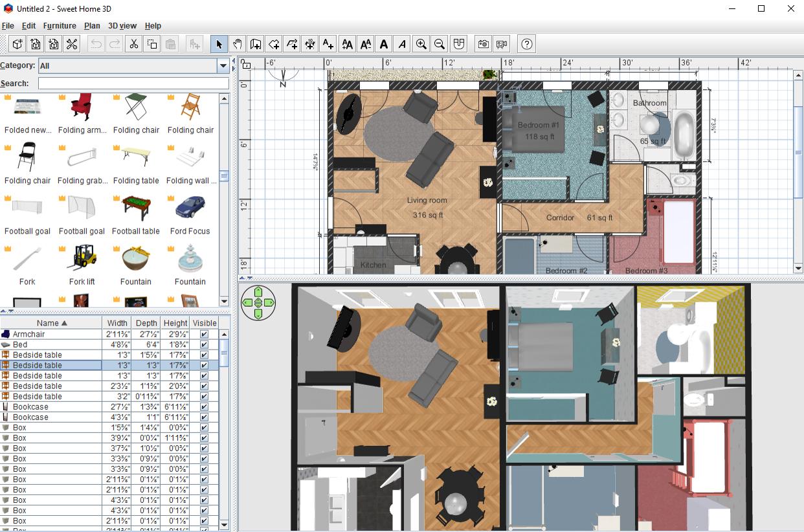This screenshot has height=532, width=804.
Task: Select the Create rooms tool
Action: [x=274, y=44]
